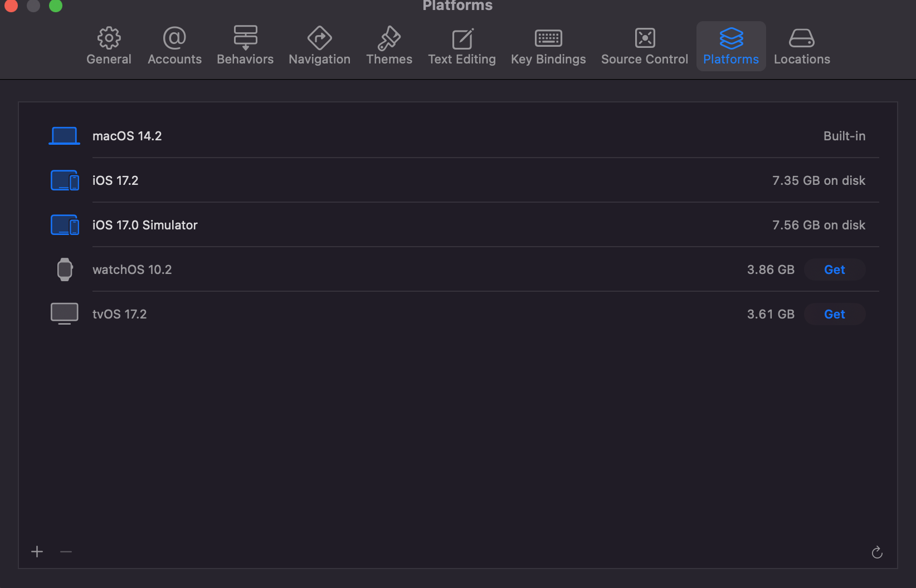Refresh the platforms list

[x=877, y=552]
